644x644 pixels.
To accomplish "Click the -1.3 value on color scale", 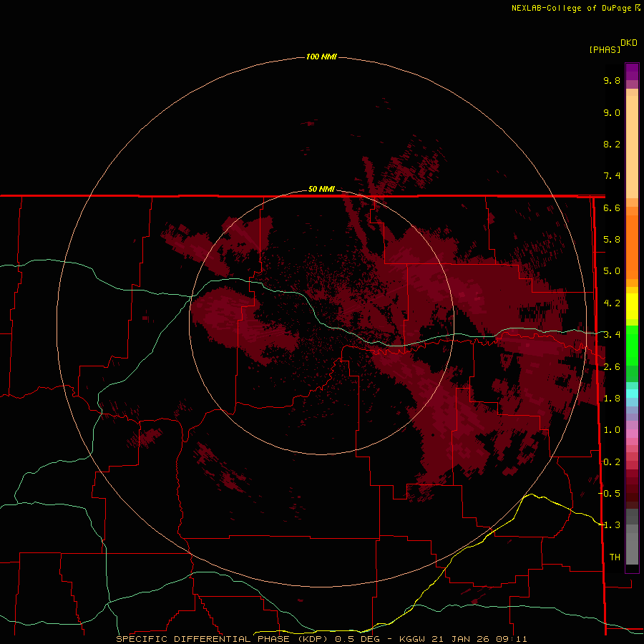I will click(x=610, y=525).
